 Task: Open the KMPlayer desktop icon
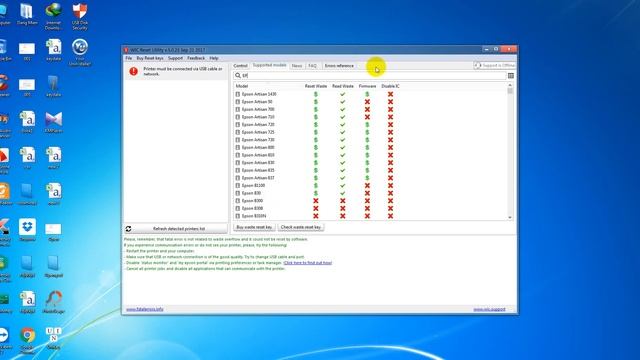pyautogui.click(x=53, y=122)
